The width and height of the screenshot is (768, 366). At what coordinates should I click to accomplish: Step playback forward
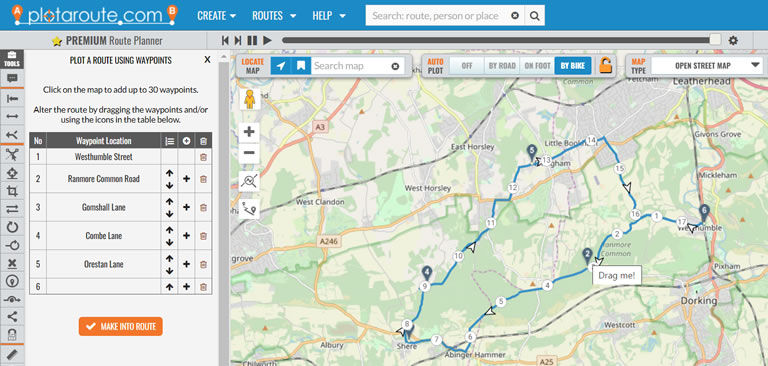(x=238, y=41)
